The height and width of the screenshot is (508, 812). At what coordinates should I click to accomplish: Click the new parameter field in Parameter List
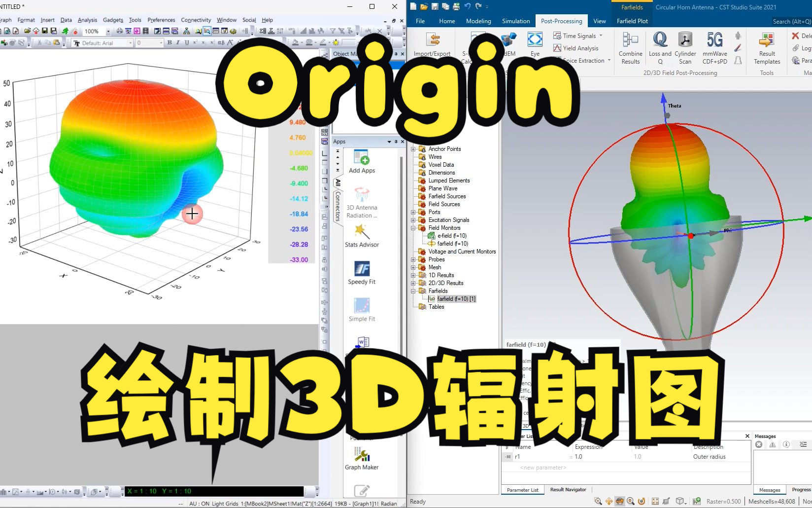pyautogui.click(x=543, y=468)
